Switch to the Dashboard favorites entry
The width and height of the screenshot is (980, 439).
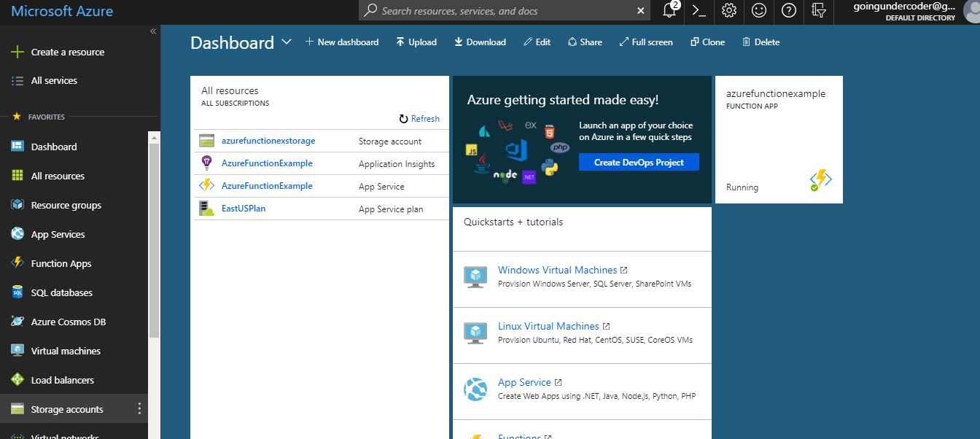tap(55, 147)
